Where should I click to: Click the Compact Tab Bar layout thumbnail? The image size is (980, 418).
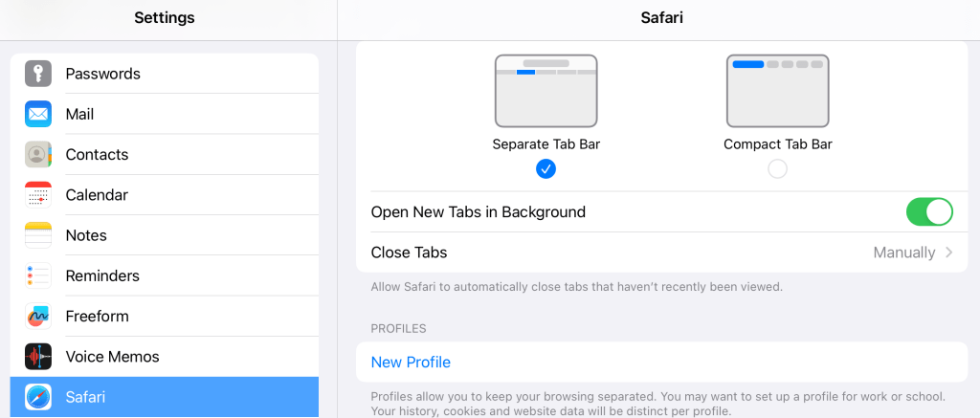778,91
